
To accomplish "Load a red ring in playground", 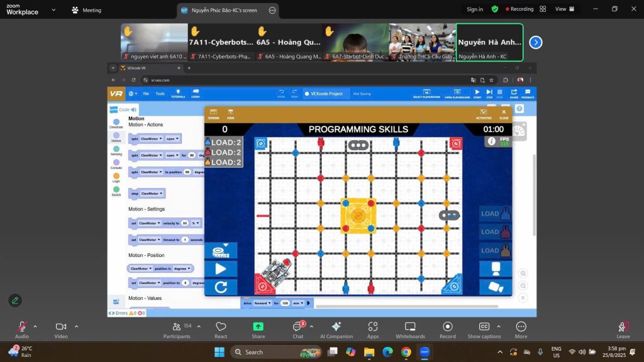I will click(496, 232).
